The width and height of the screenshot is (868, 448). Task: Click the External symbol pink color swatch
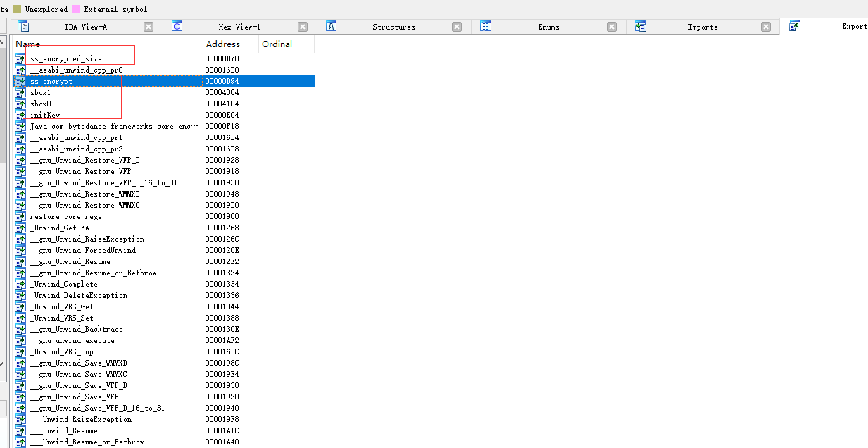point(76,9)
